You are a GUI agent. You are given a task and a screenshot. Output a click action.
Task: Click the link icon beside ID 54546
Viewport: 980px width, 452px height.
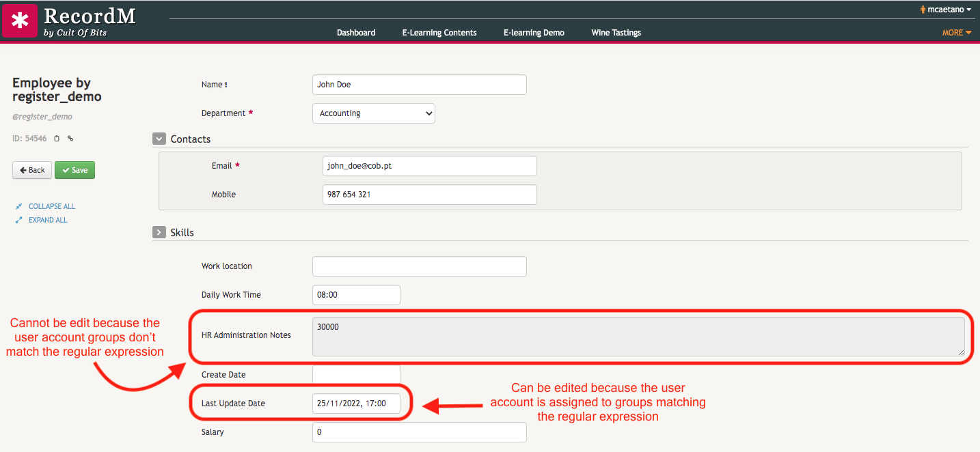(70, 139)
